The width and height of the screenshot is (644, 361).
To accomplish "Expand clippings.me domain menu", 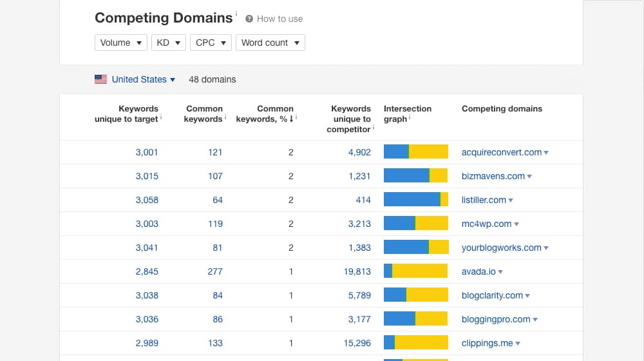I will (x=518, y=344).
